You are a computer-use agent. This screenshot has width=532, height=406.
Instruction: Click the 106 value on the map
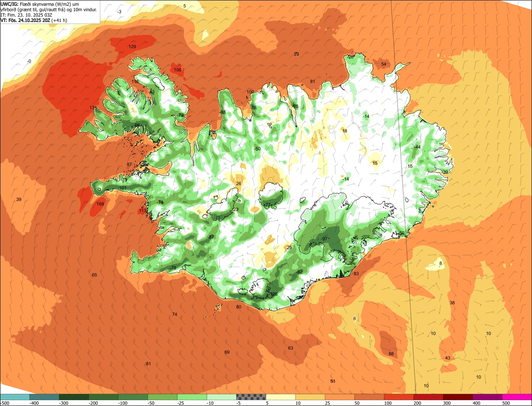[177, 70]
